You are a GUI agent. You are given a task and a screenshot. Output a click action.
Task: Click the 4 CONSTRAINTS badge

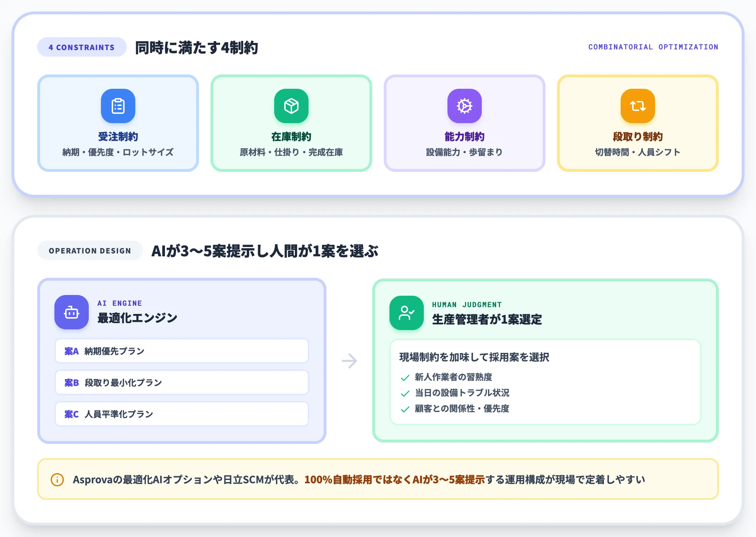(82, 47)
